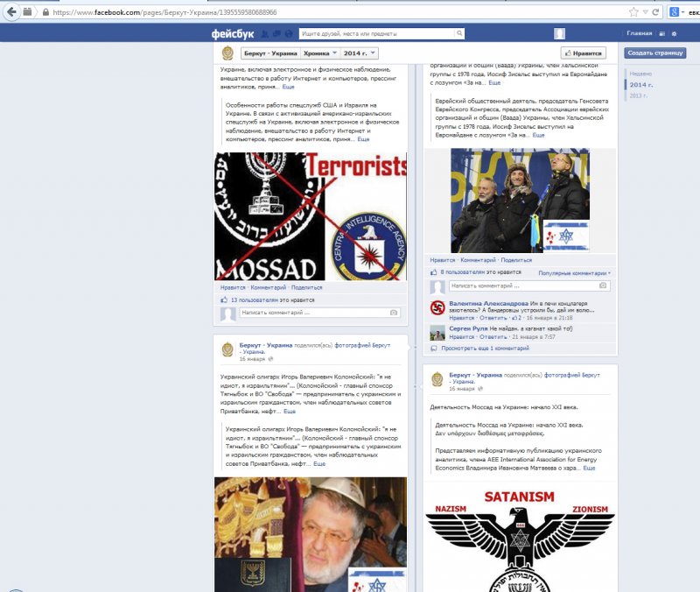This screenshot has width=700, height=592.
Task: Expand Просмотреть еще 1 комментарий
Action: coord(485,348)
